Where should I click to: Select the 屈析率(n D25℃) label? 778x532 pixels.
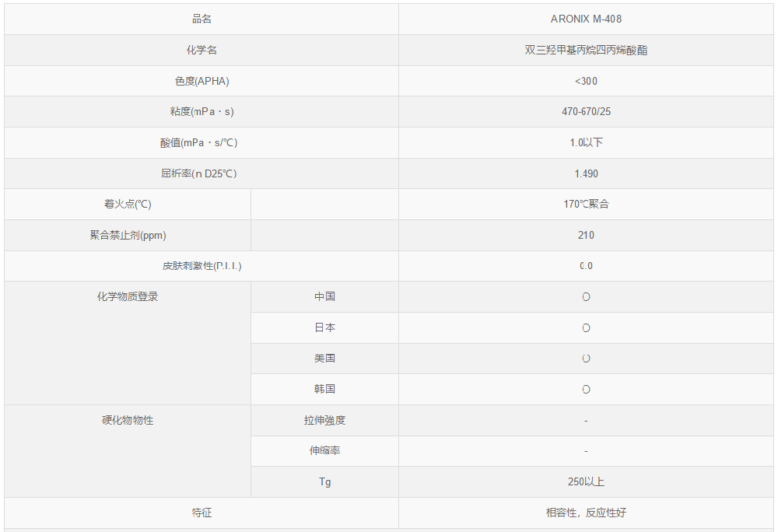coord(199,173)
